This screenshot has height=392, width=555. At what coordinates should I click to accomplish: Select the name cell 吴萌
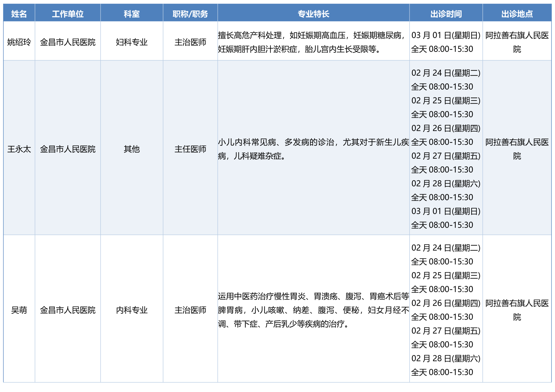click(19, 310)
